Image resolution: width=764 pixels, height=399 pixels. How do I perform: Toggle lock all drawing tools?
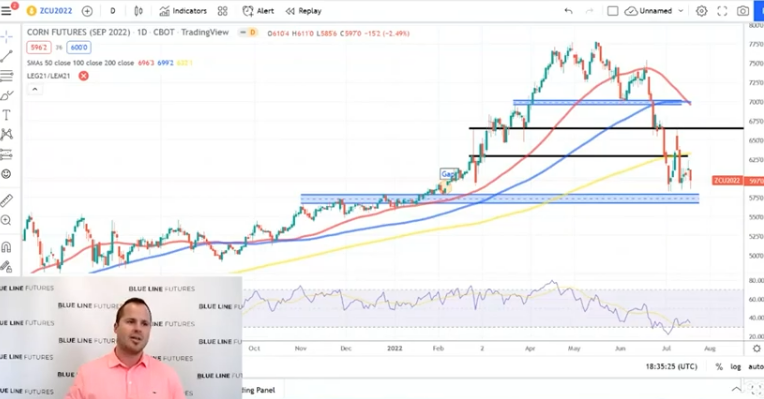[6, 266]
